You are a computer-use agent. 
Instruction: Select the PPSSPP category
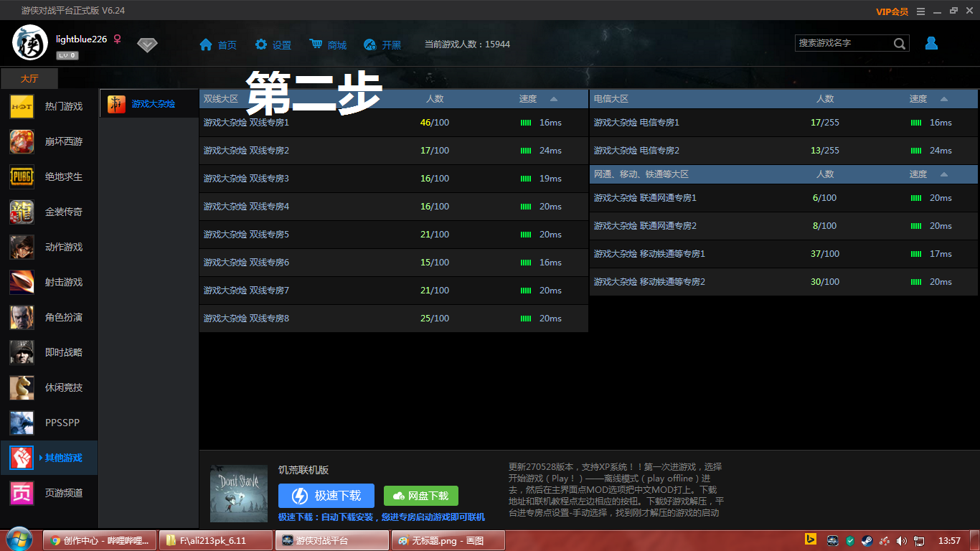click(x=49, y=423)
